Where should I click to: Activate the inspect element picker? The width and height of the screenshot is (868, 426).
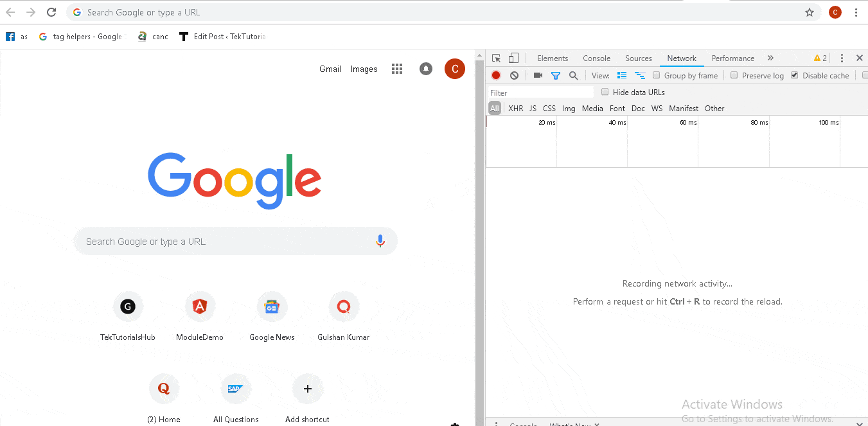click(x=497, y=58)
